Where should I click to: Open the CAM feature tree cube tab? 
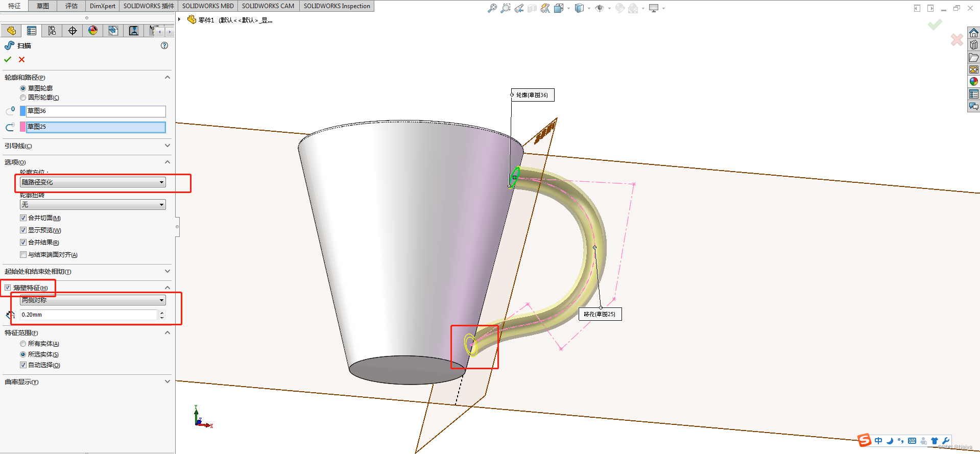[113, 31]
